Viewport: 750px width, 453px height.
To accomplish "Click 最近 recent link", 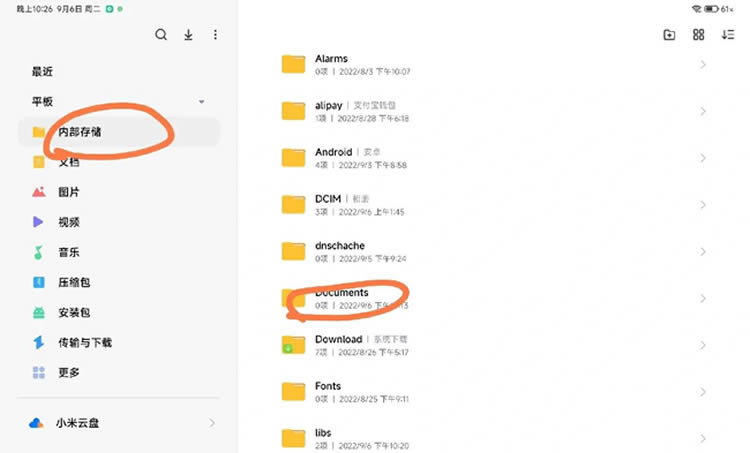I will pos(42,72).
